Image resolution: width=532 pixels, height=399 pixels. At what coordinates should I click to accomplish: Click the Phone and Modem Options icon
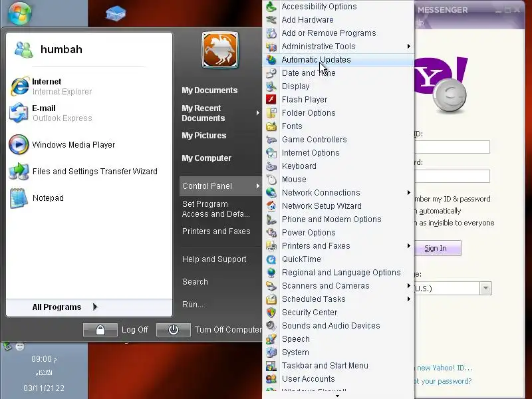click(x=271, y=219)
